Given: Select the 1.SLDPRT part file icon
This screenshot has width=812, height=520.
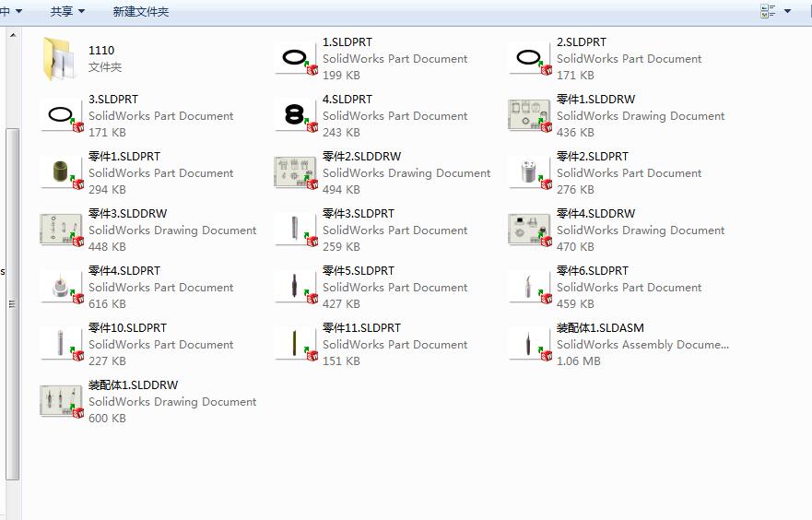Looking at the screenshot, I should tap(295, 58).
